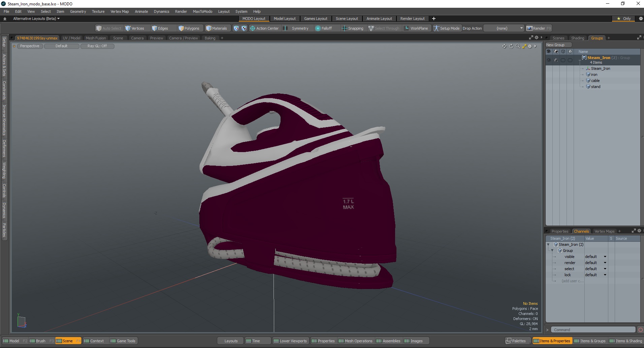Click the Polygons selection mode icon

[181, 28]
